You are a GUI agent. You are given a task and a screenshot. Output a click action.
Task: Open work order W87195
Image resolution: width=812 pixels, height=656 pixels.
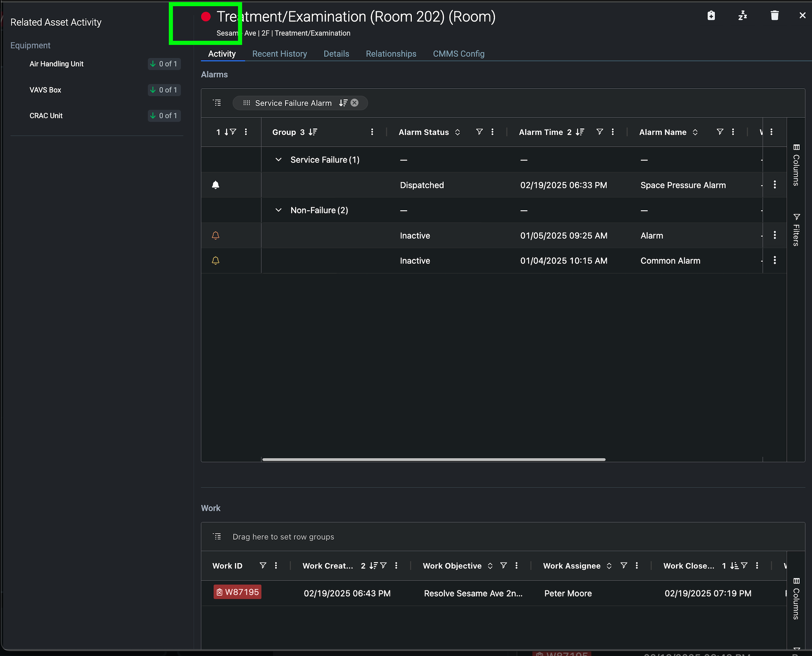tap(238, 592)
